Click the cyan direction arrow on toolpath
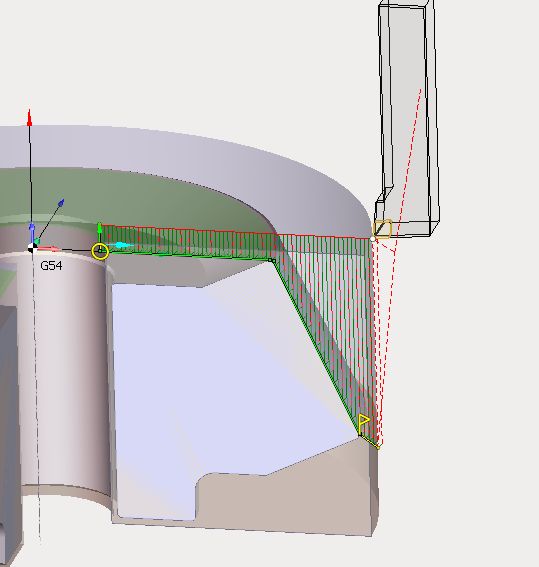 coord(121,245)
